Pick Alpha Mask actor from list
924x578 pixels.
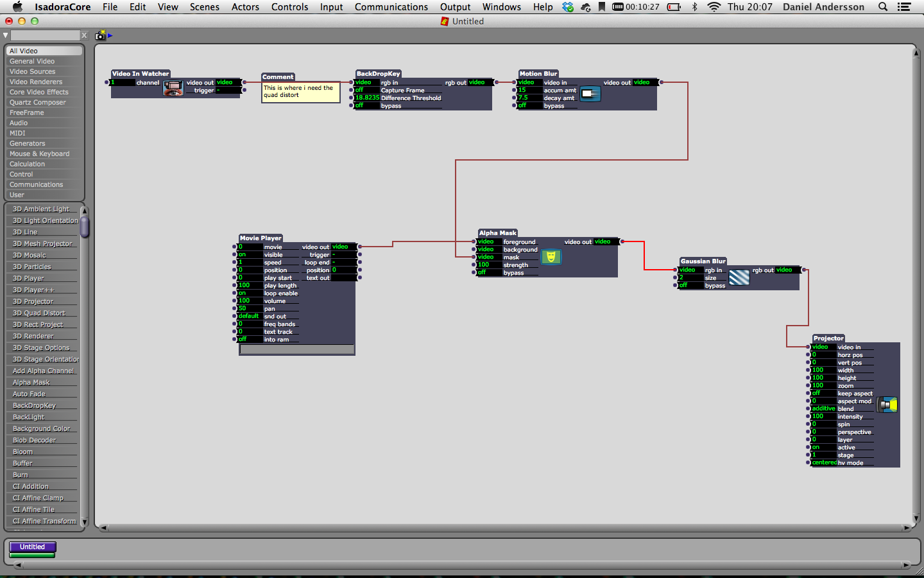point(31,383)
